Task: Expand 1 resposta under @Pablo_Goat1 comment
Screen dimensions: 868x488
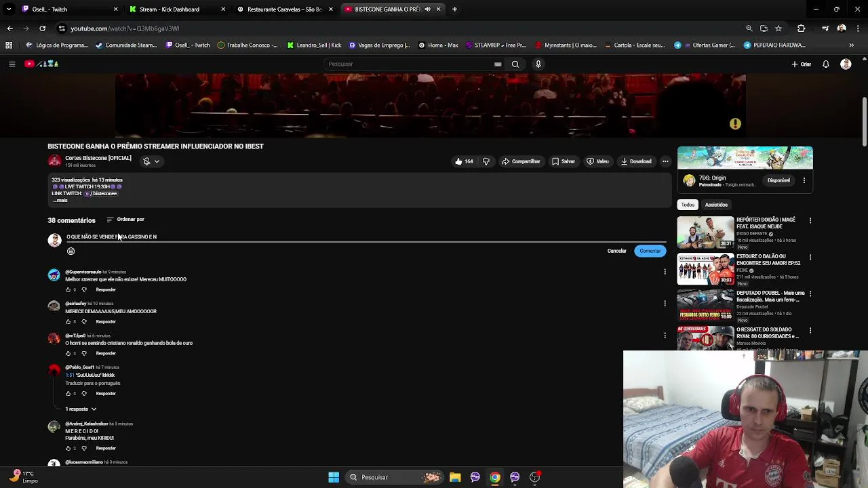Action: click(x=81, y=409)
